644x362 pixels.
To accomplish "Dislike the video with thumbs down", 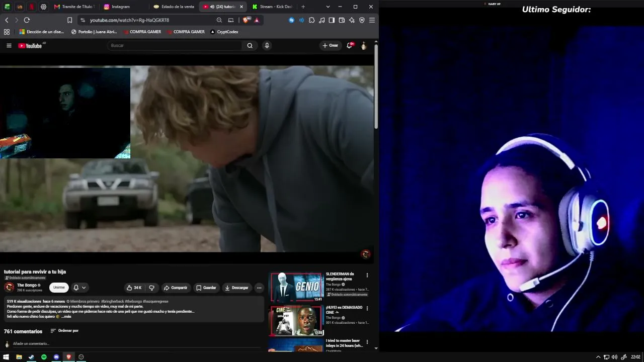I will point(151,288).
